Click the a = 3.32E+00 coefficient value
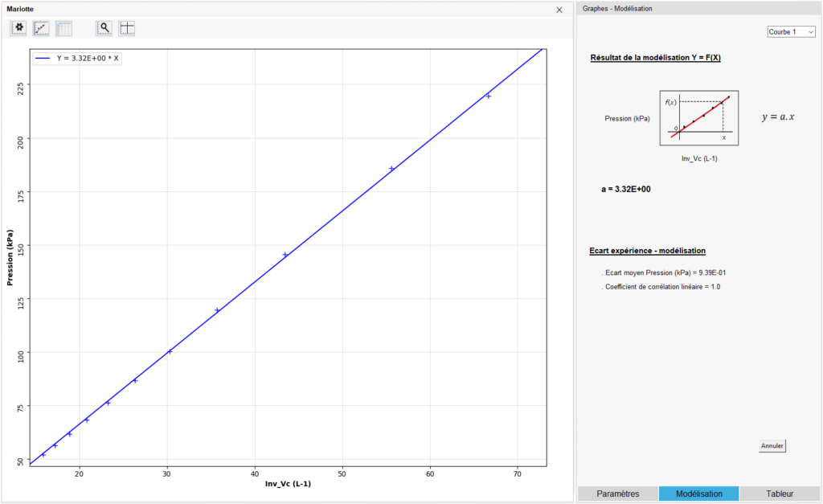823x504 pixels. tap(625, 189)
